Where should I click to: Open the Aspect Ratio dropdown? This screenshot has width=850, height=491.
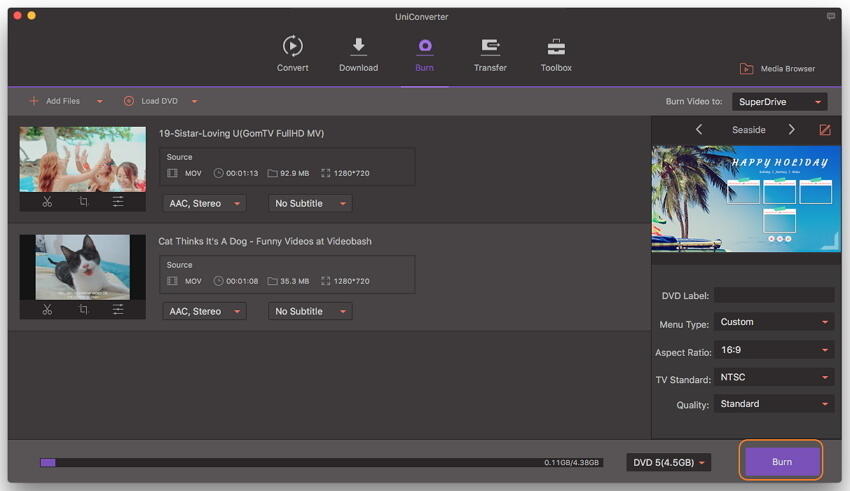(x=774, y=350)
